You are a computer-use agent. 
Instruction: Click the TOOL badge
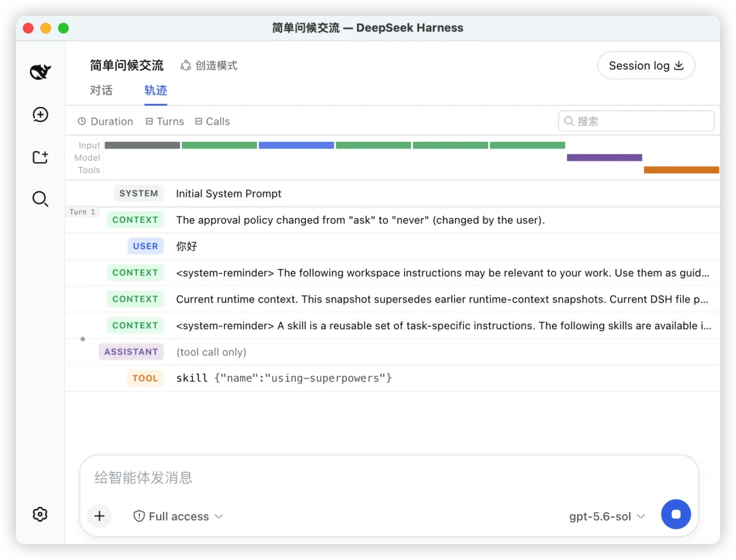[x=144, y=378]
